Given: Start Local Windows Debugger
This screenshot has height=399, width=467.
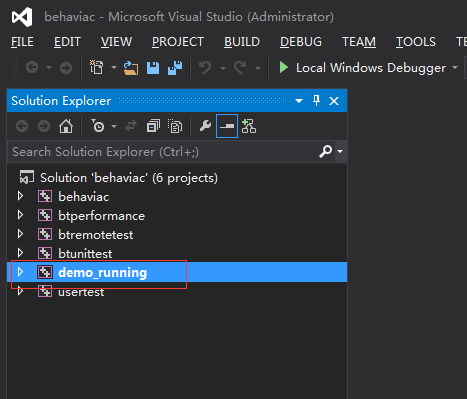Looking at the screenshot, I should click(362, 68).
